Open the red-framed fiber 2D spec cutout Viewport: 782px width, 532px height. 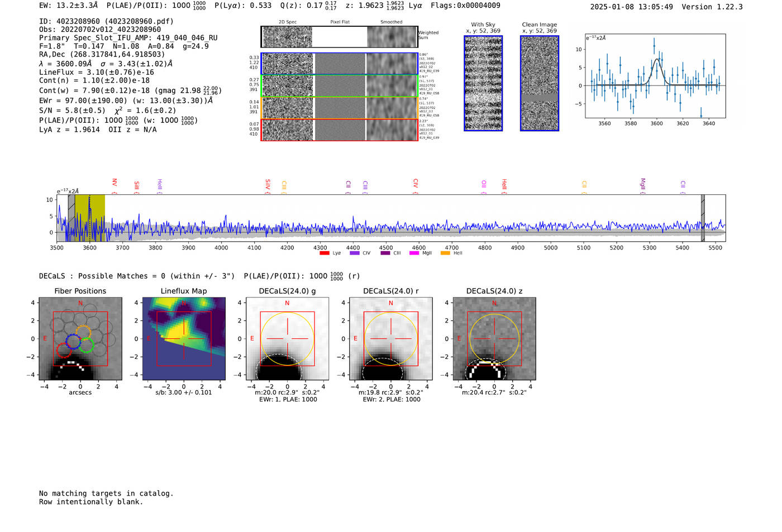pos(288,130)
